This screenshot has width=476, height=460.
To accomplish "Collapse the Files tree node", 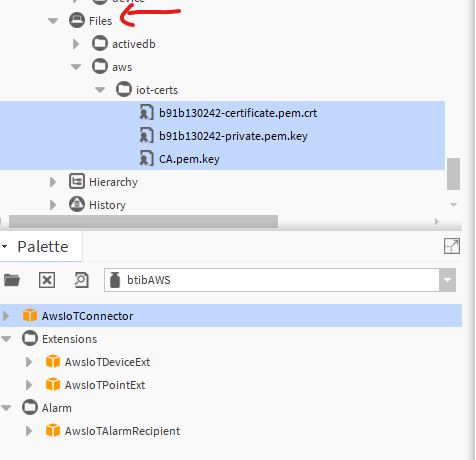I will 53,21.
